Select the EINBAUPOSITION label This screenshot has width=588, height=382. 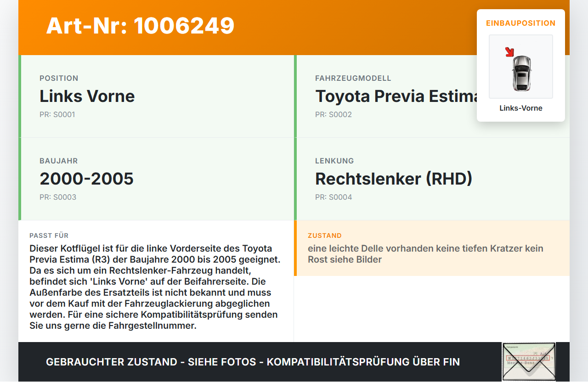pos(521,23)
